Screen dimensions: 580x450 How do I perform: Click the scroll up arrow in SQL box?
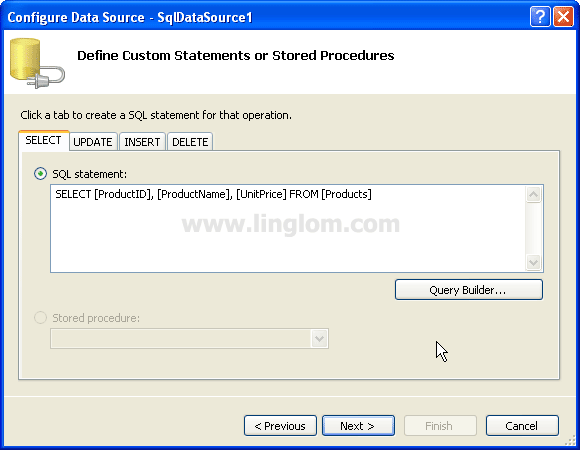pos(533,194)
